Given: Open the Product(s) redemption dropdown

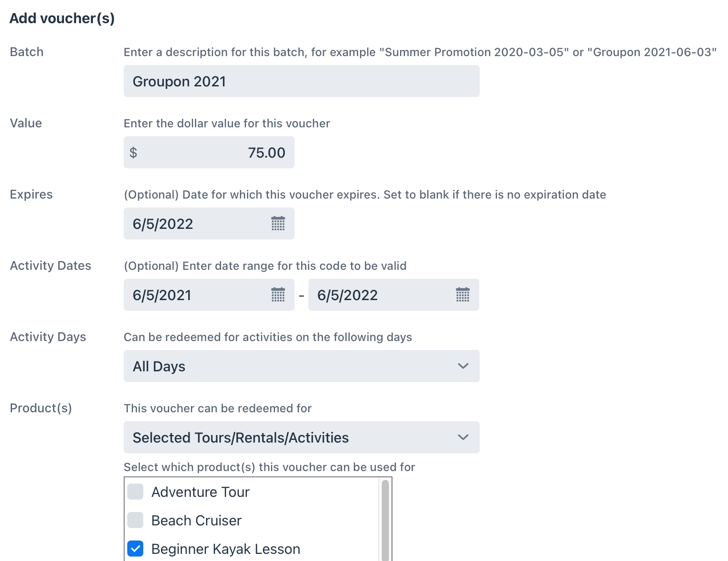Looking at the screenshot, I should [x=302, y=437].
